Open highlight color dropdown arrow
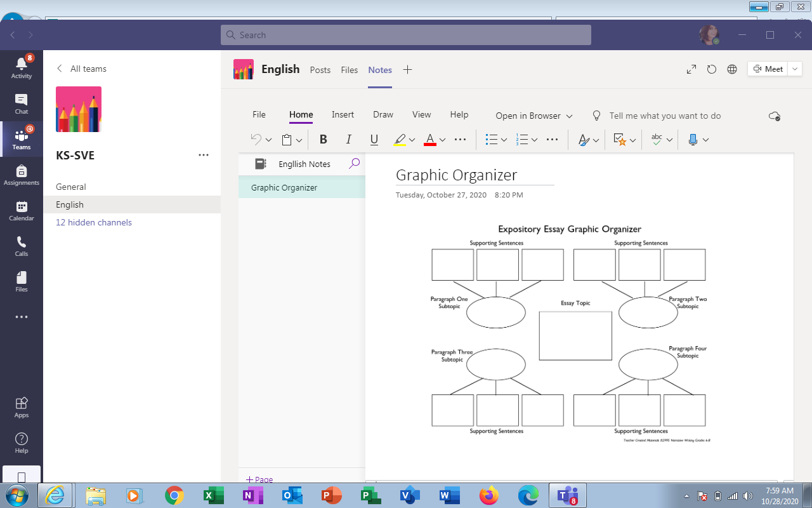Viewport: 812px width, 508px height. (412, 140)
